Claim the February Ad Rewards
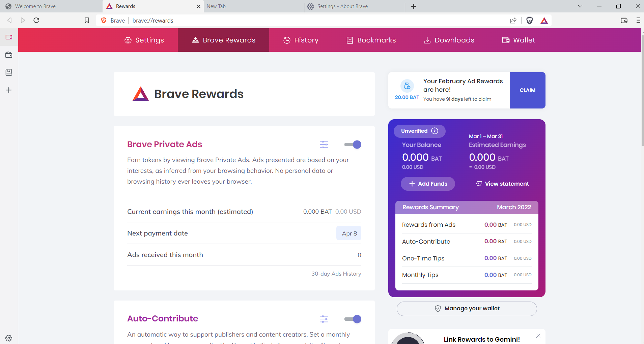The image size is (644, 344). pyautogui.click(x=527, y=90)
